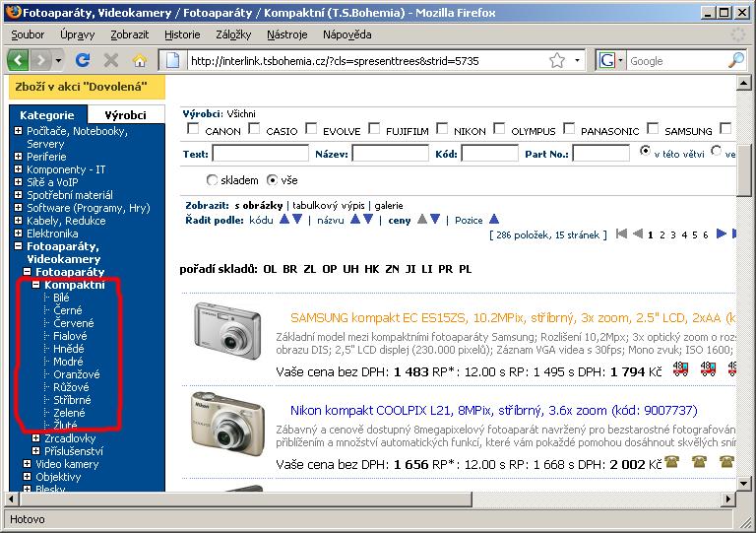Sort by ceny ascending arrow
The image size is (756, 533).
(422, 220)
